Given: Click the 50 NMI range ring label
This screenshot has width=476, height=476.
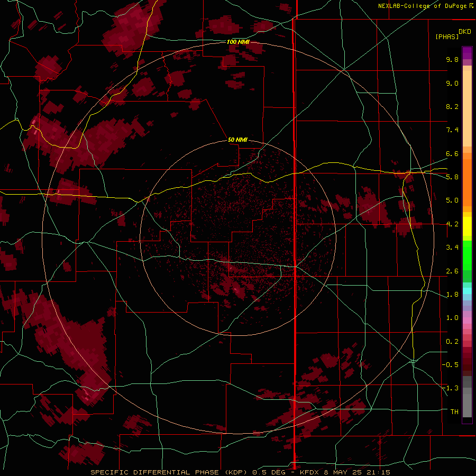Looking at the screenshot, I should [237, 140].
